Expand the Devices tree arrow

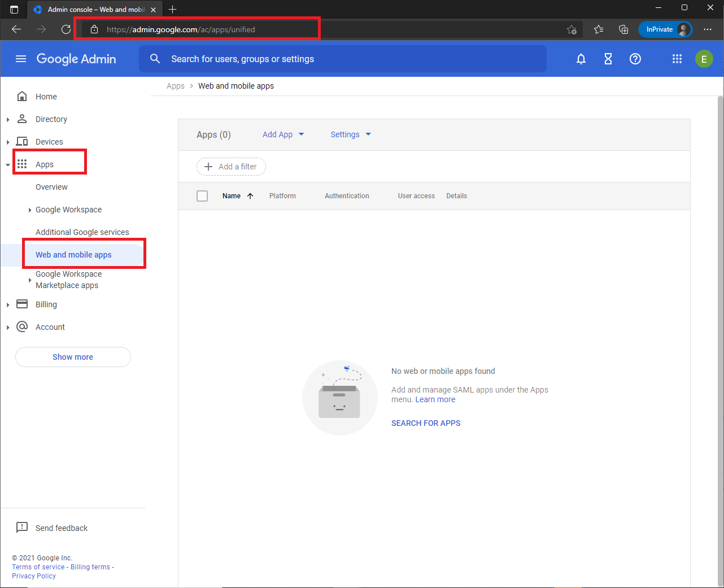pyautogui.click(x=8, y=142)
